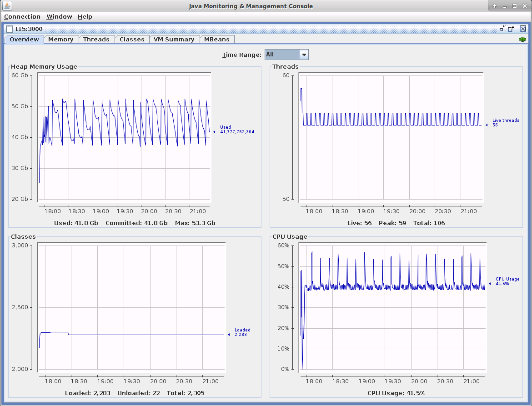
Task: Click the Java coffee cup window icon
Action: pos(6,6)
